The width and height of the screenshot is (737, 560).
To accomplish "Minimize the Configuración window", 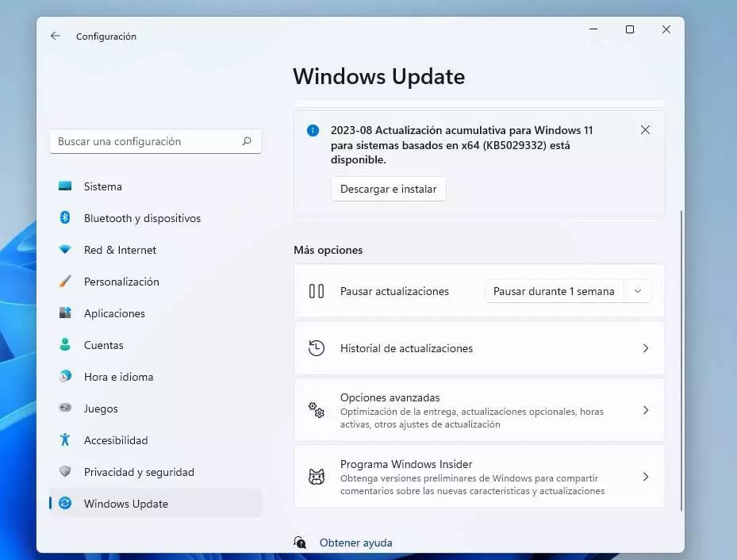I will coord(593,29).
